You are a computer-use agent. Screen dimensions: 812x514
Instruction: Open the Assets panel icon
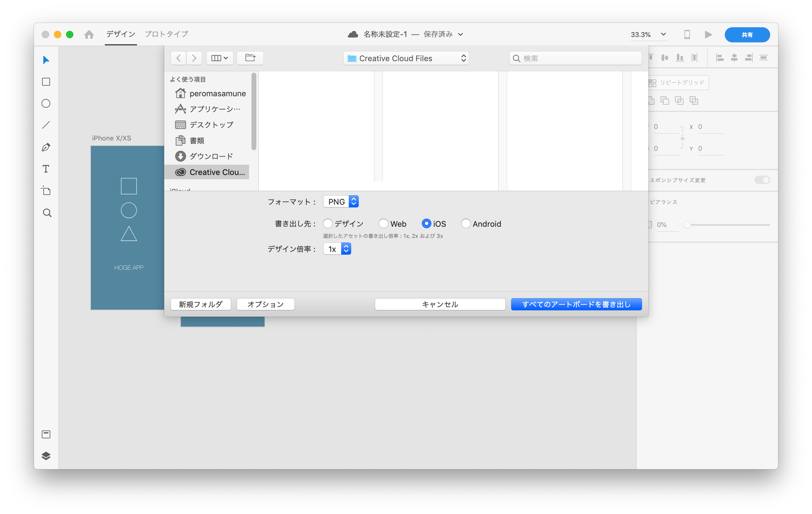pyautogui.click(x=46, y=434)
